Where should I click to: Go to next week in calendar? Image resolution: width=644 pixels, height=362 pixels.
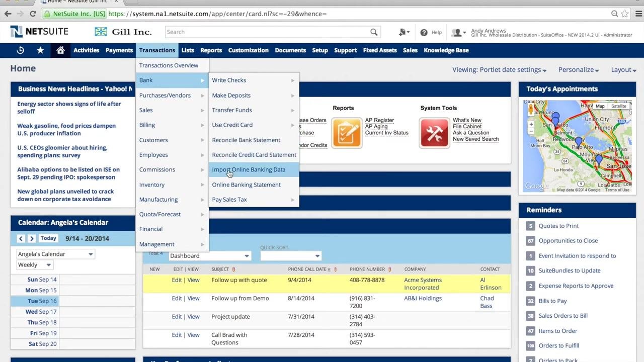32,238
